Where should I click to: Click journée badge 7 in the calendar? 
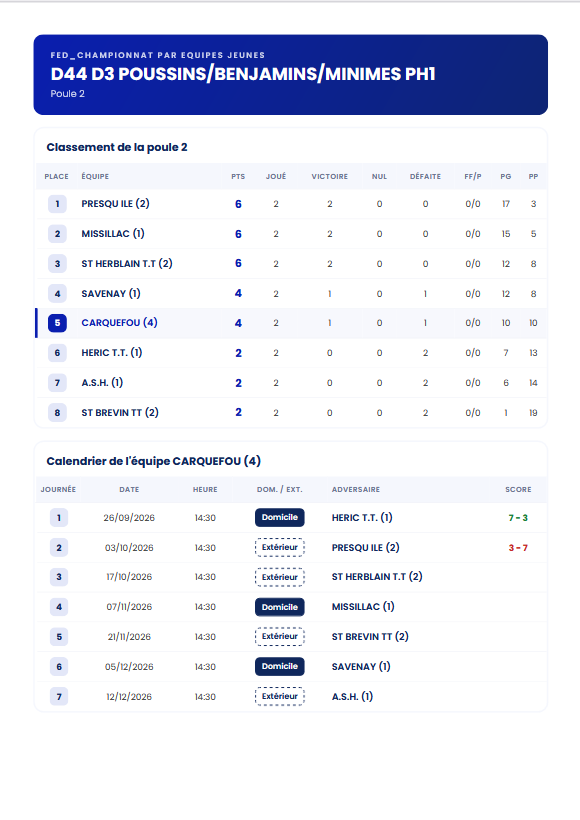59,697
